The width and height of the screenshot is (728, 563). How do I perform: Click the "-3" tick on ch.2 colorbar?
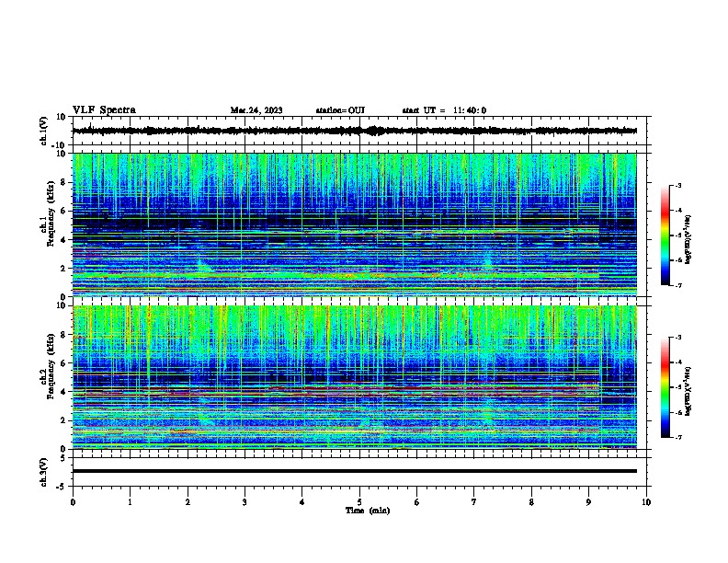pyautogui.click(x=677, y=338)
